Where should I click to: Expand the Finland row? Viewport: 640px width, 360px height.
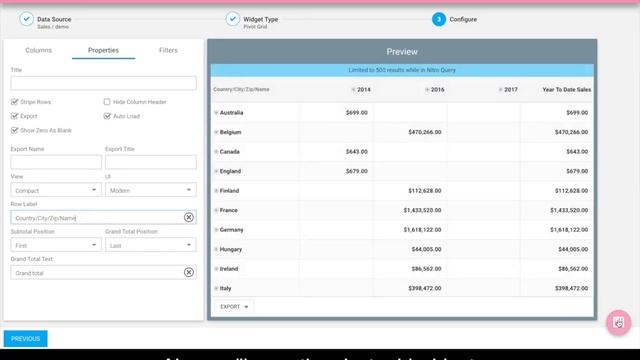(x=216, y=191)
